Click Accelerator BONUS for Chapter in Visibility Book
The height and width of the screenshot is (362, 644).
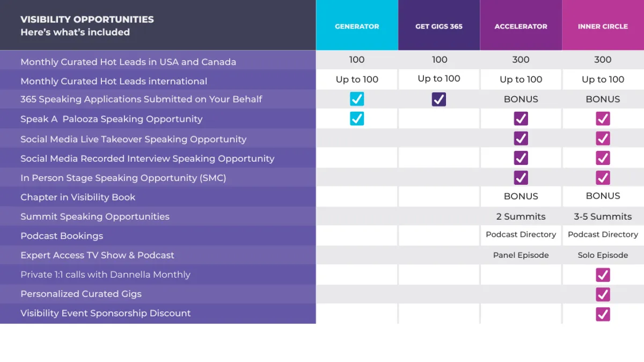tap(521, 196)
